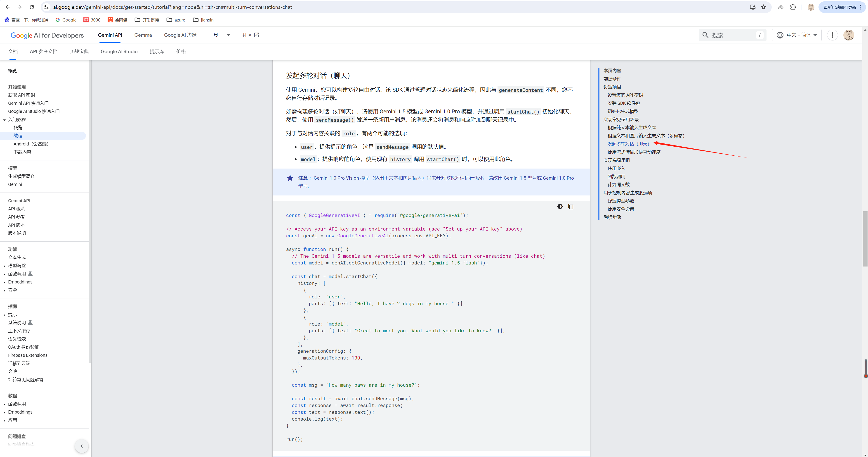Open the language selector dropdown

point(797,35)
